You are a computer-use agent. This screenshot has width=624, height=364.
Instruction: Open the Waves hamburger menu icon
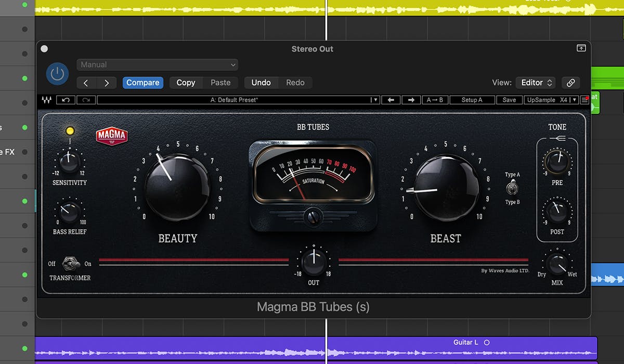(x=584, y=100)
